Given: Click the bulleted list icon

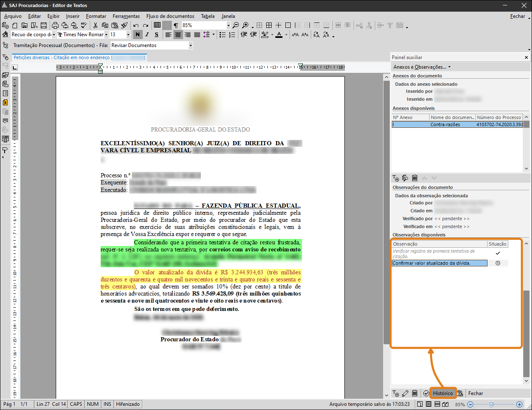Looking at the screenshot, I should tap(223, 35).
